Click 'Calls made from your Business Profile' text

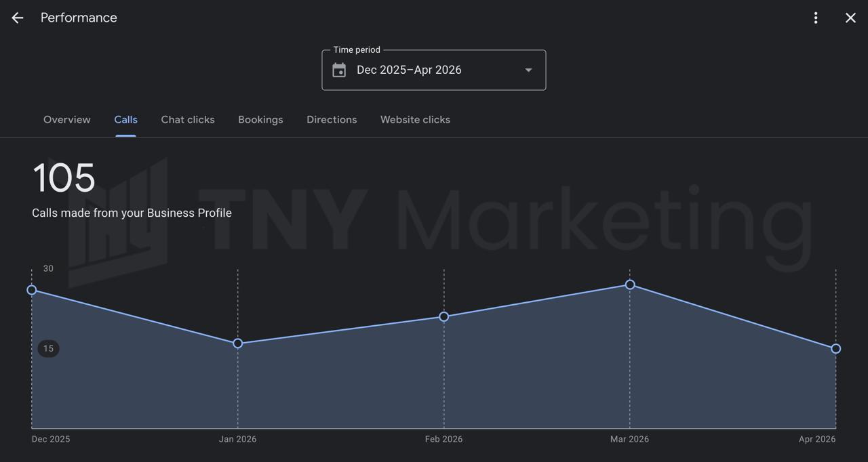pos(132,213)
